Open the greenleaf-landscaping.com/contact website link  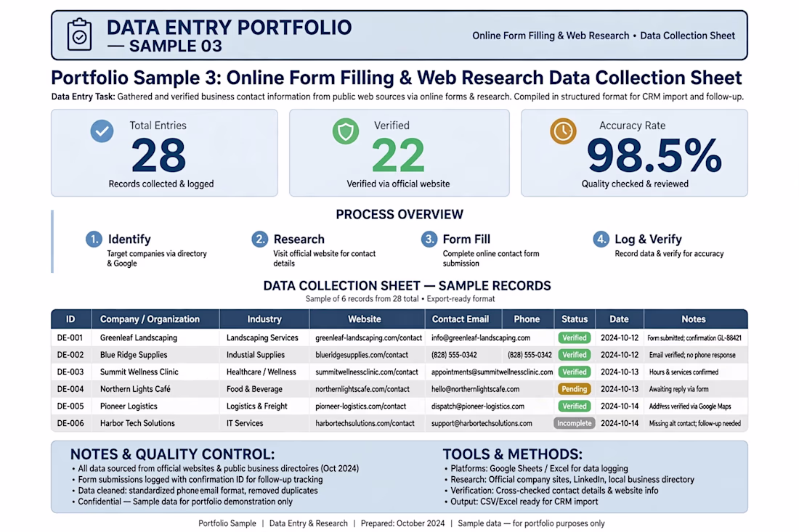pos(368,337)
